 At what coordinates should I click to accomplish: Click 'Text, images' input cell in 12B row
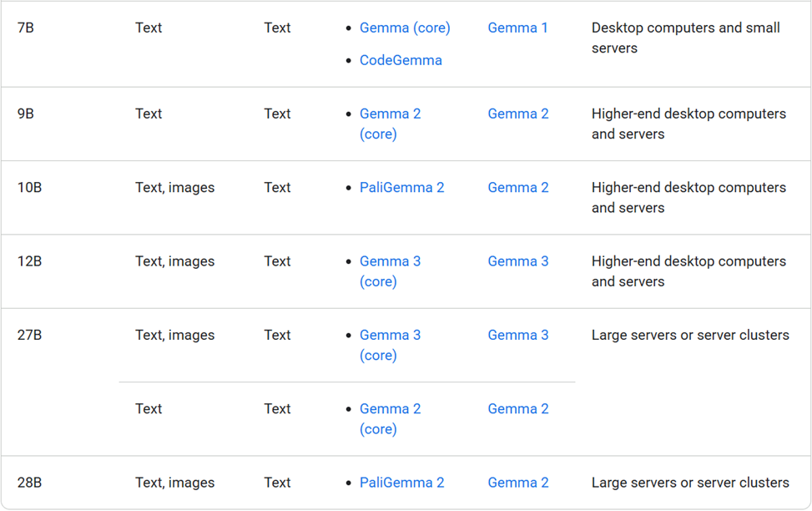coord(174,261)
